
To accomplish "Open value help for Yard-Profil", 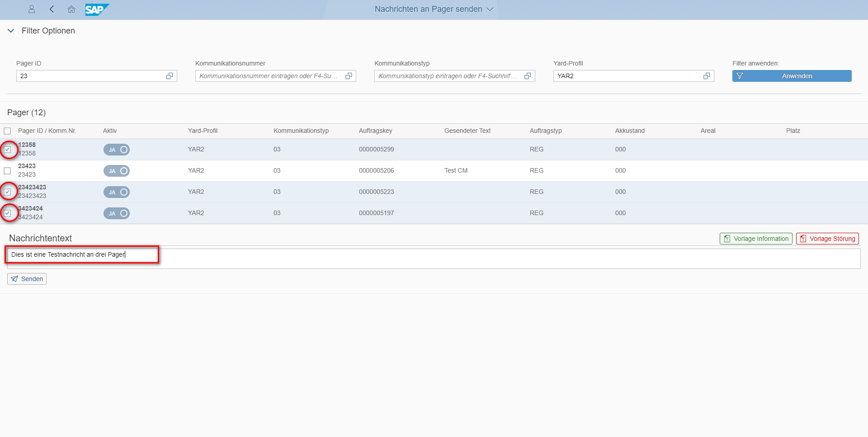I will pos(707,76).
